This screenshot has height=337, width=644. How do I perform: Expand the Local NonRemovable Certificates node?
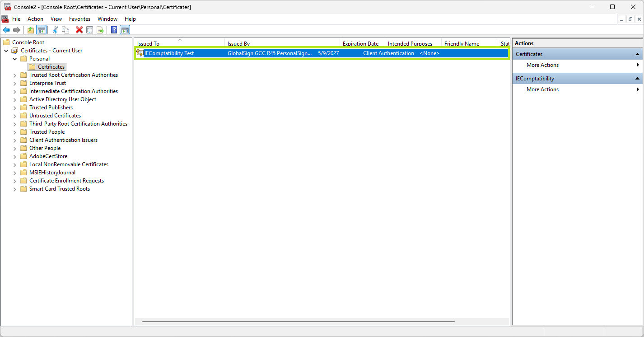click(15, 164)
